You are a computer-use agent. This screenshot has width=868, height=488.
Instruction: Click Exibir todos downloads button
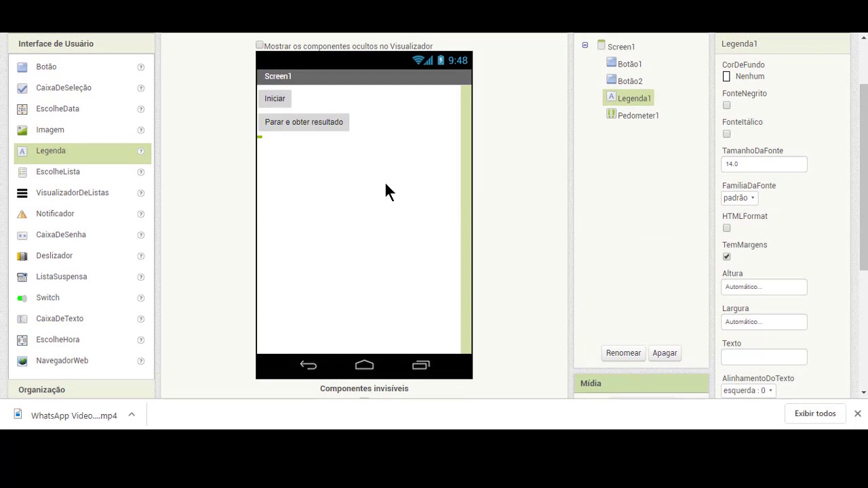[815, 413]
